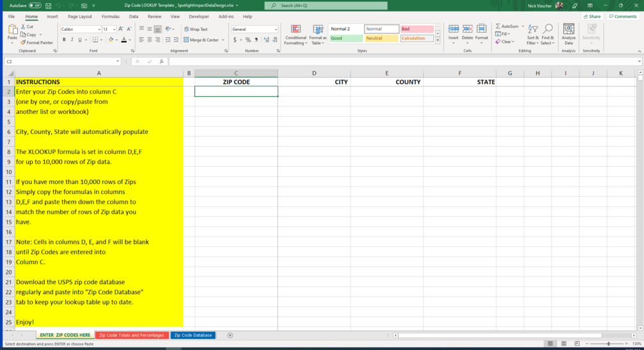Select the Merge & Center button

[x=204, y=40]
